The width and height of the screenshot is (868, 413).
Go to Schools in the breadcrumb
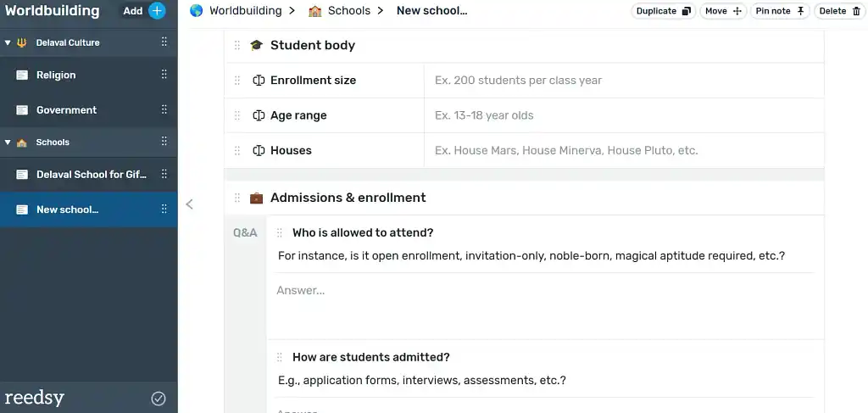pos(349,10)
